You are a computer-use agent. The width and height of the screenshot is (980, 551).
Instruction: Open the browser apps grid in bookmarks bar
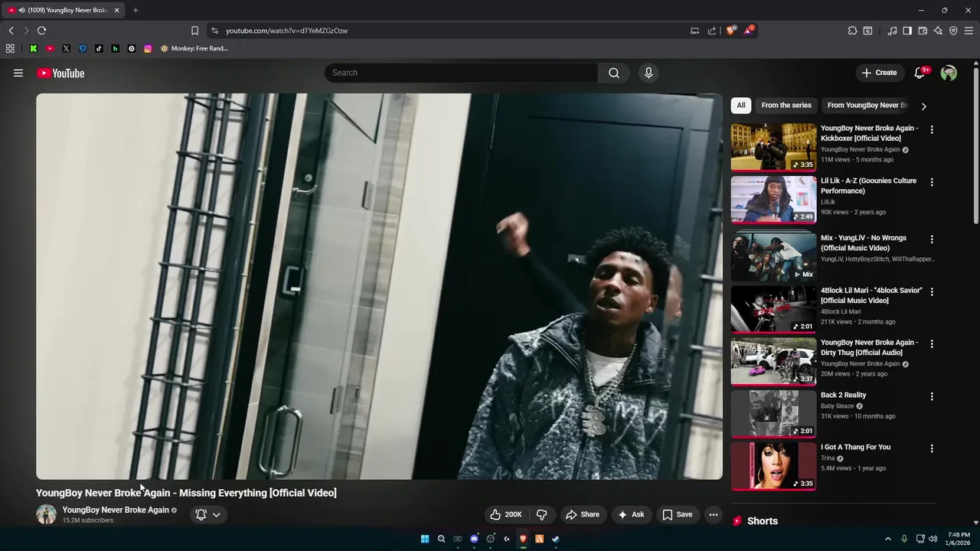click(10, 48)
